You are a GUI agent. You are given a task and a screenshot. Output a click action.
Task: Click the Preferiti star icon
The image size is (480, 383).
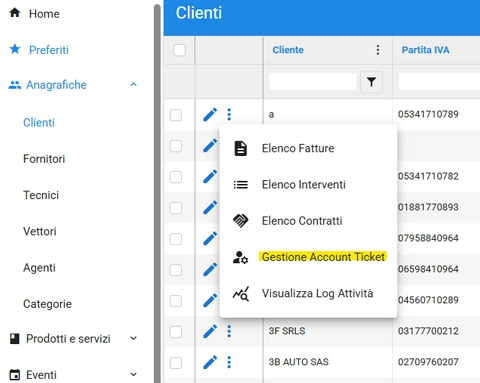pyautogui.click(x=15, y=49)
